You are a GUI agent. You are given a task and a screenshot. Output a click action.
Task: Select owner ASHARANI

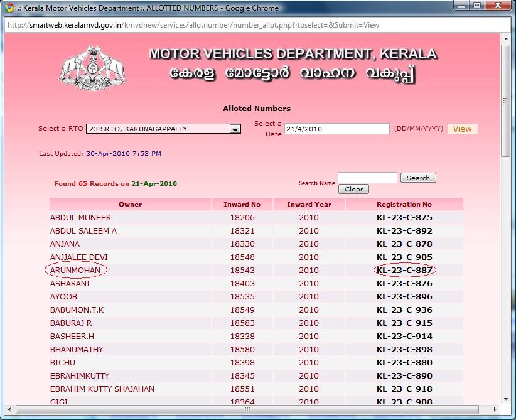coord(70,283)
